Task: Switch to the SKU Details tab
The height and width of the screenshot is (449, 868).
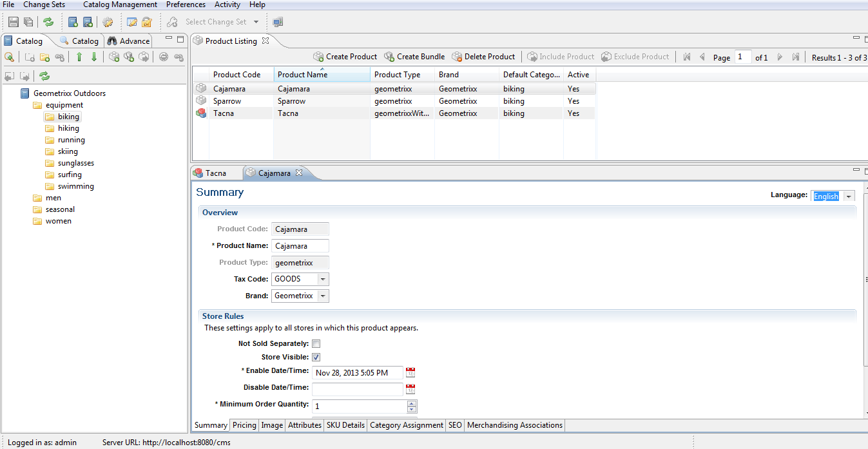Action: coord(345,425)
